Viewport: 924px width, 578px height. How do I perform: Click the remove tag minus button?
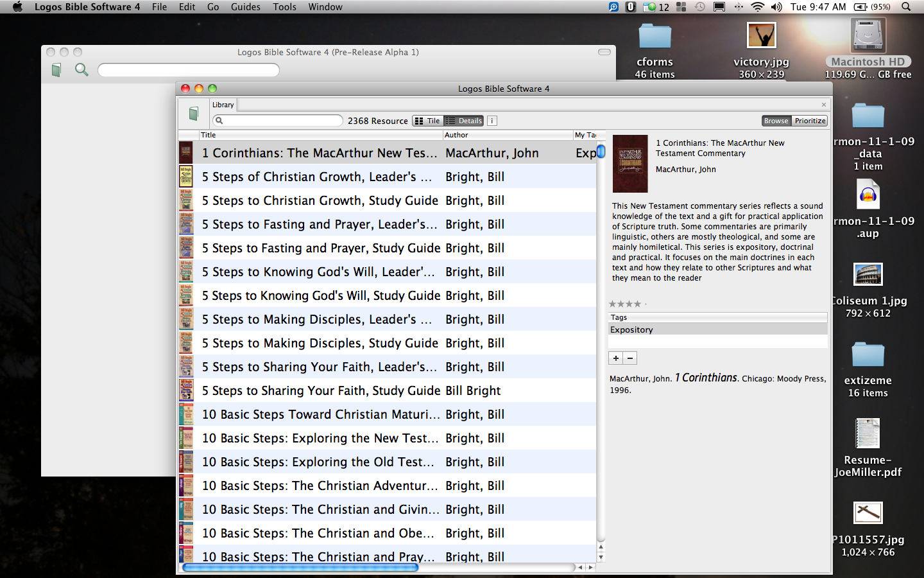pos(630,358)
